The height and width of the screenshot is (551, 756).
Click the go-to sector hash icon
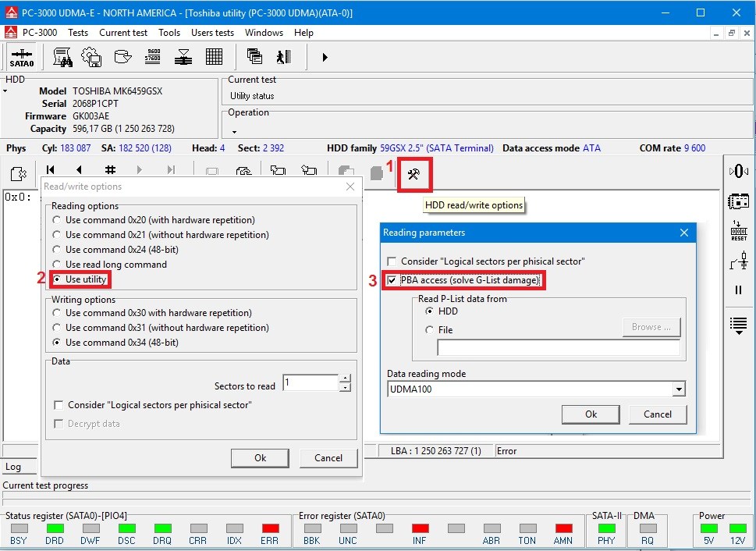point(110,171)
